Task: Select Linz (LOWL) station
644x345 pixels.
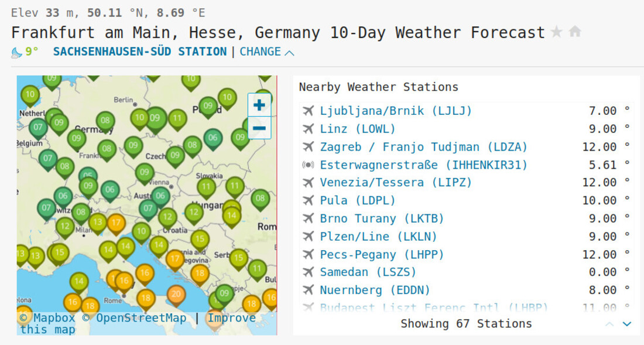Action: pos(358,129)
